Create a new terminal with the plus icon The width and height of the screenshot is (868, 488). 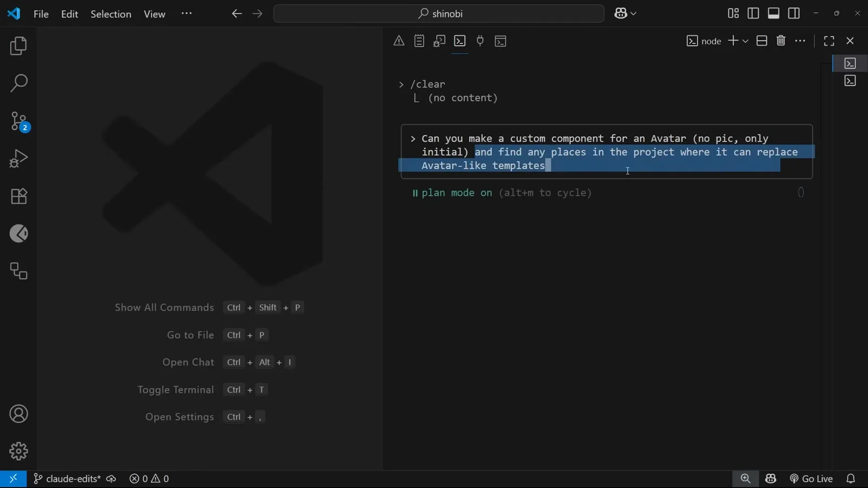tap(733, 41)
